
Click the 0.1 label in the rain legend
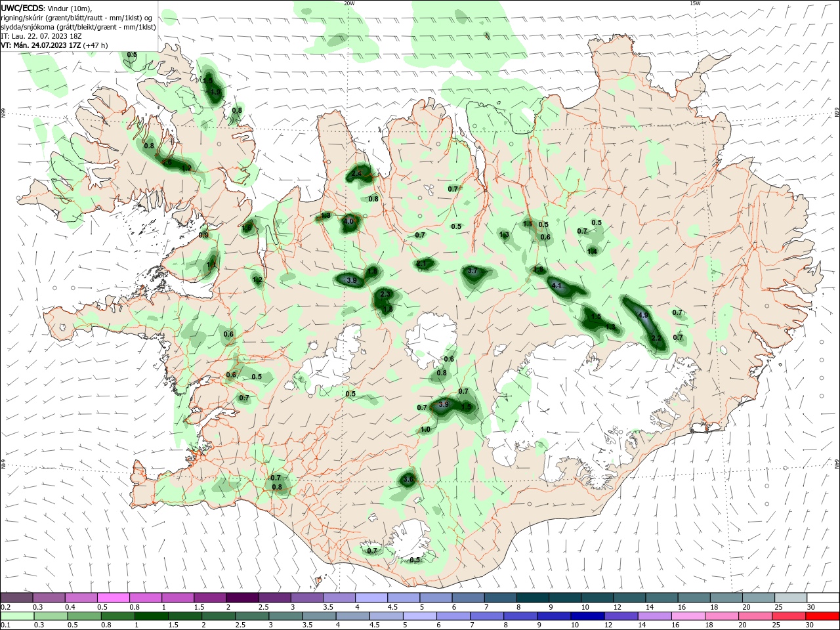pyautogui.click(x=5, y=625)
